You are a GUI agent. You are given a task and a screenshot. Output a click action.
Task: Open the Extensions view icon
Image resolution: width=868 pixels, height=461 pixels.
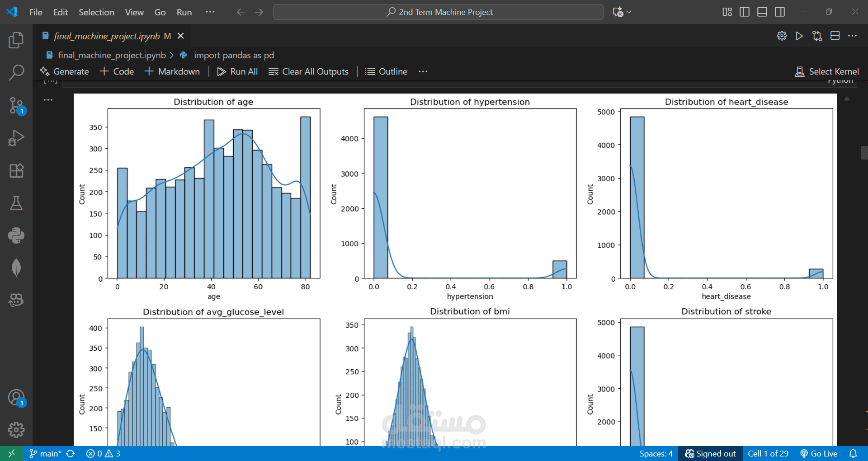16,170
